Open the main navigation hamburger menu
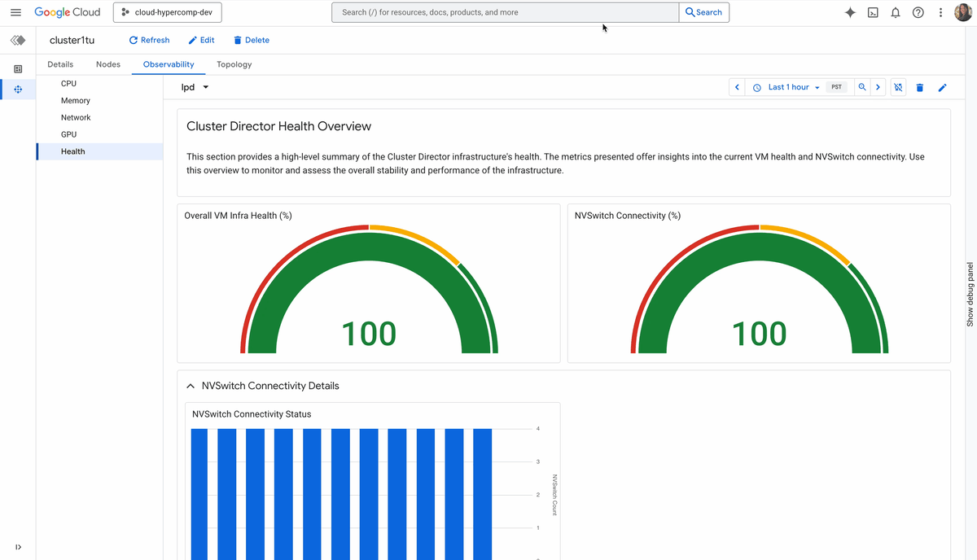The width and height of the screenshot is (977, 560). point(15,12)
